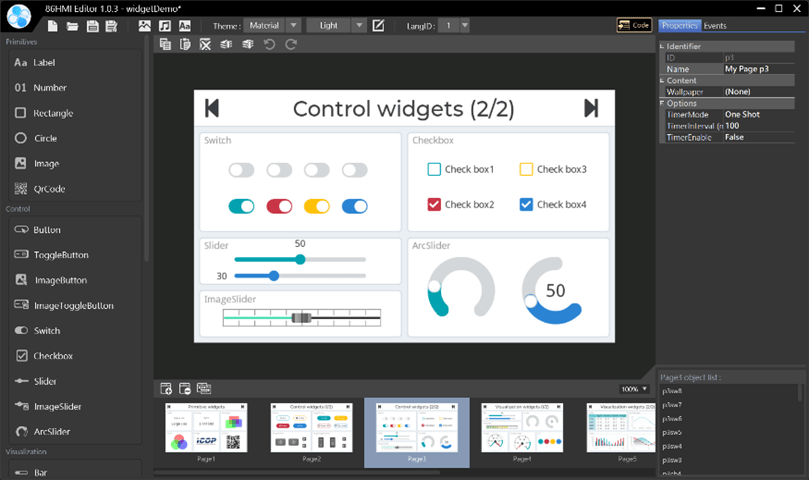This screenshot has width=809, height=480.
Task: Click the ImageSlider widget on the canvas
Action: [302, 317]
